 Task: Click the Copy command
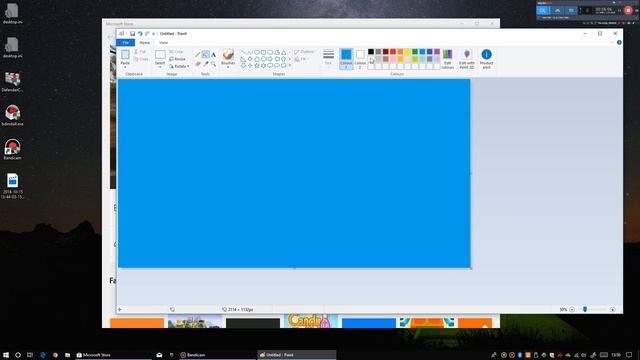pyautogui.click(x=141, y=59)
